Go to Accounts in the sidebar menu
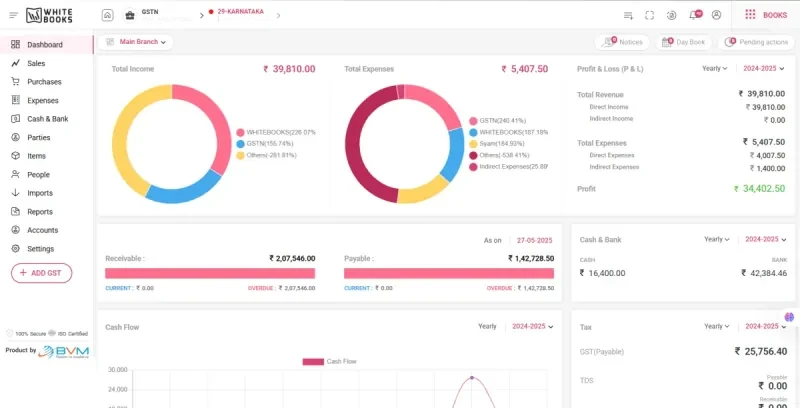The image size is (800, 408). pyautogui.click(x=42, y=230)
